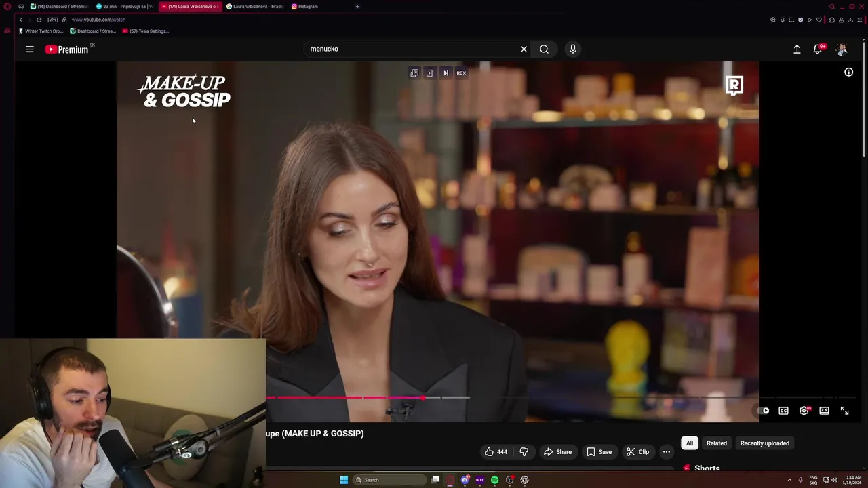Image resolution: width=868 pixels, height=488 pixels.
Task: Go to YouTube Premium home logo
Action: point(66,49)
